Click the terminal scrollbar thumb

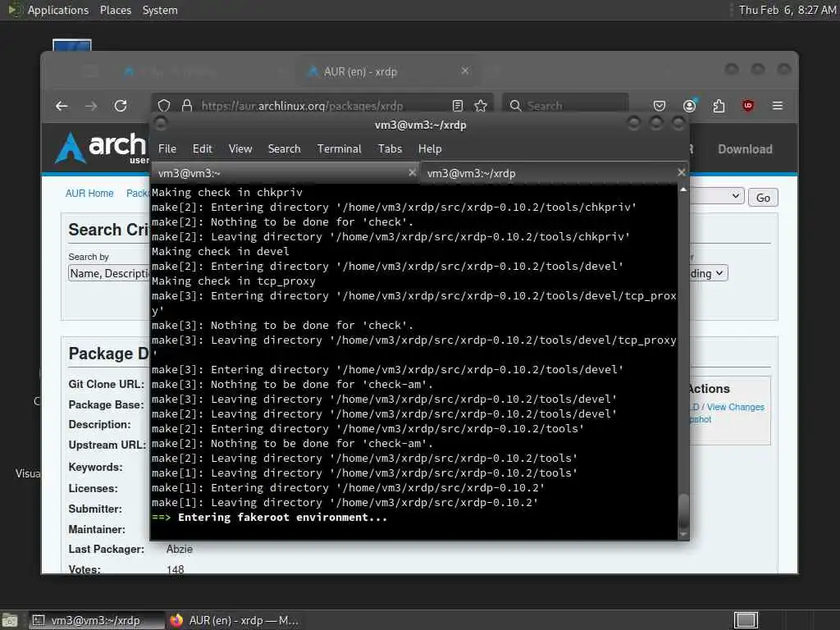click(x=683, y=511)
